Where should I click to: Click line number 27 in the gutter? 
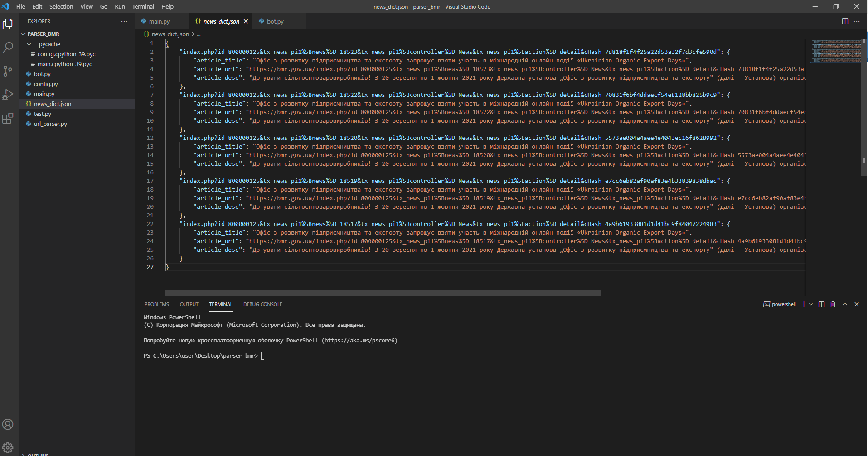[150, 267]
